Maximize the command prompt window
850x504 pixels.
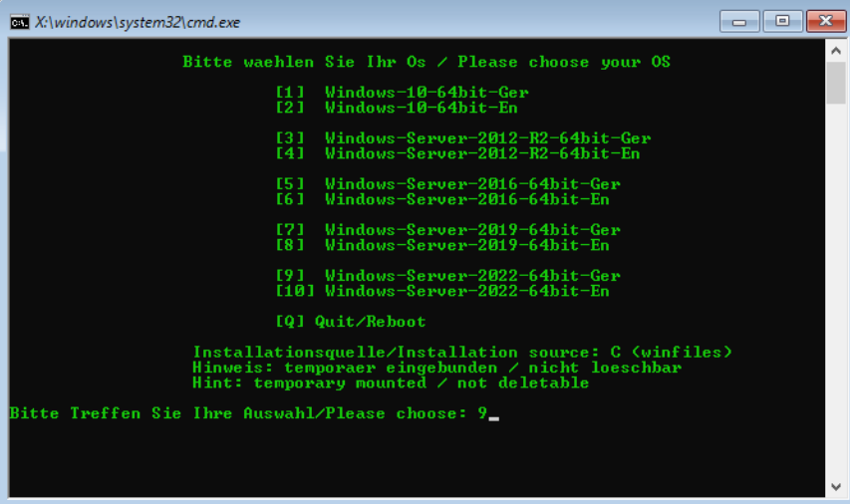782,22
